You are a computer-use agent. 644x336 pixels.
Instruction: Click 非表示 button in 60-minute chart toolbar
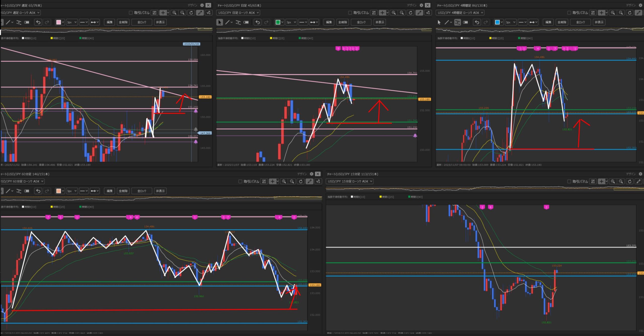160,191
